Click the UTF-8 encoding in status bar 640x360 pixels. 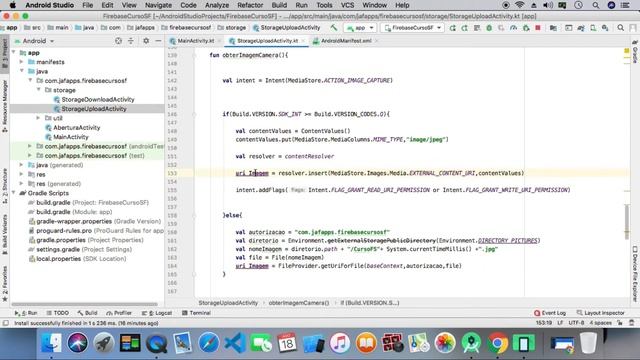576,323
